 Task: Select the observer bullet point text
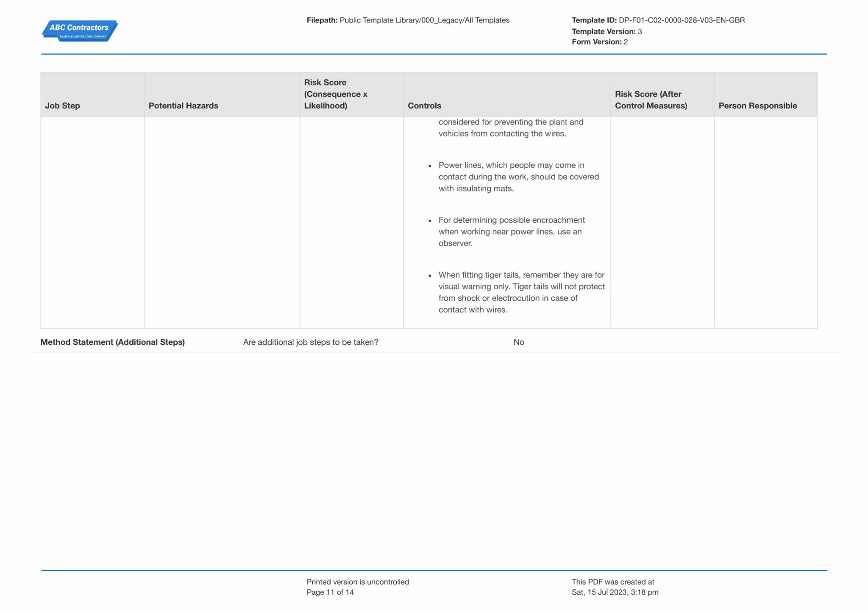pyautogui.click(x=512, y=232)
